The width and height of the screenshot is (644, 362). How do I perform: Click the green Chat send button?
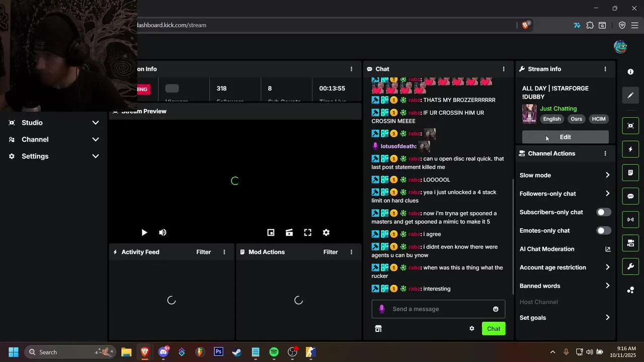494,329
